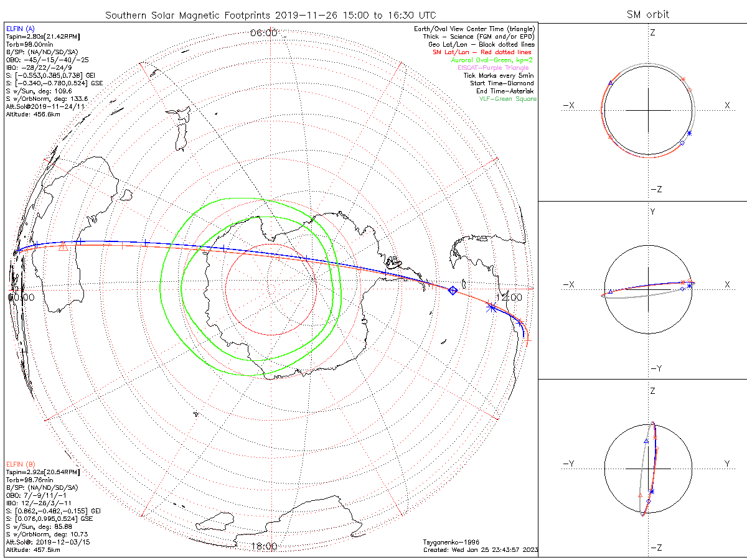
Task: Click the 'Tsyganenko-1996' model label
Action: pyautogui.click(x=451, y=543)
